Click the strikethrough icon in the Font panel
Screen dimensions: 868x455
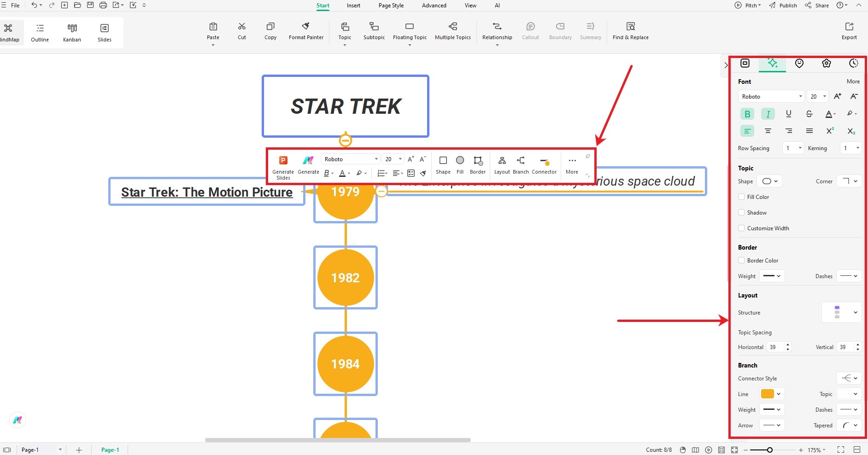[x=809, y=114]
